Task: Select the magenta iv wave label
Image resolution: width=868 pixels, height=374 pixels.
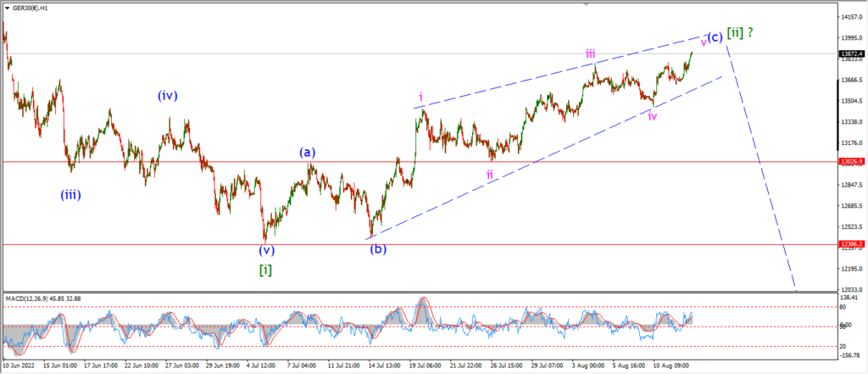Action: pyautogui.click(x=653, y=116)
